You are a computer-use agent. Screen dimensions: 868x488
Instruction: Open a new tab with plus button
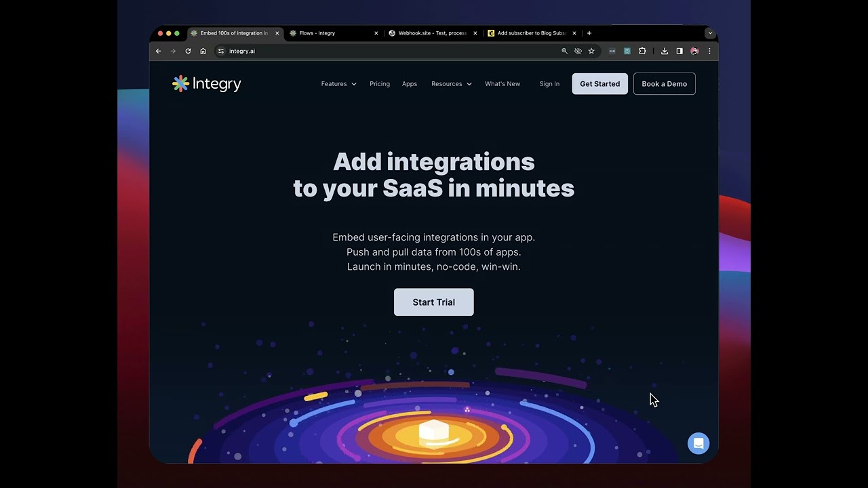pyautogui.click(x=589, y=33)
